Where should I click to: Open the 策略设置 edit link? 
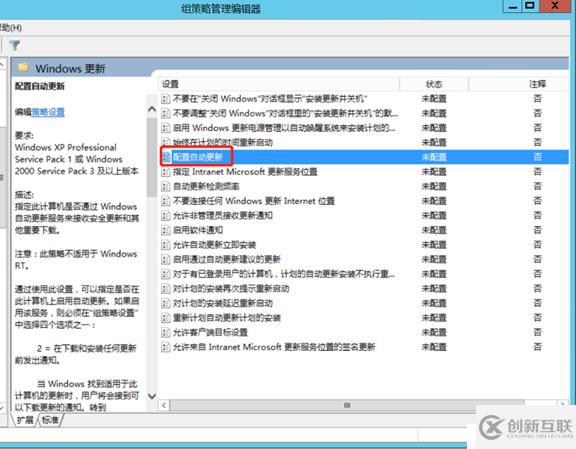tap(48, 112)
